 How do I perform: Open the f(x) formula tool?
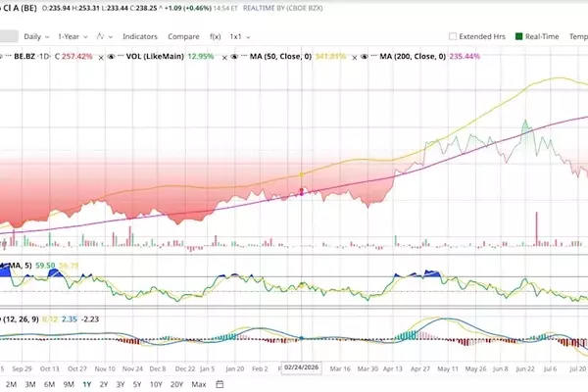(215, 37)
